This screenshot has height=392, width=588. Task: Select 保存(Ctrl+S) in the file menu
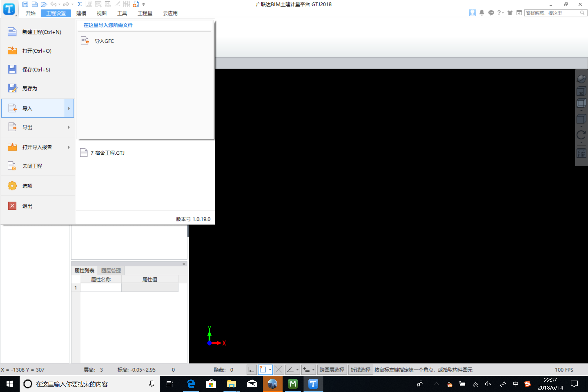[38, 70]
